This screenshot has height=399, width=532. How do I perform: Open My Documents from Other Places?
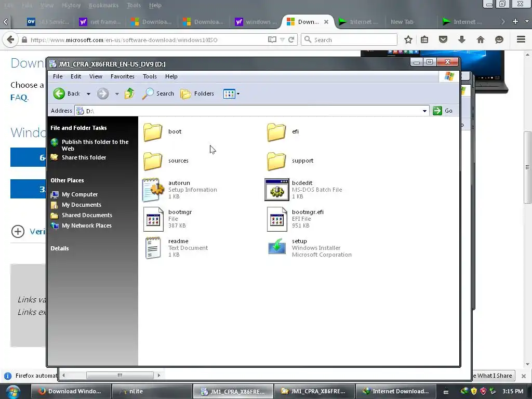pyautogui.click(x=82, y=205)
